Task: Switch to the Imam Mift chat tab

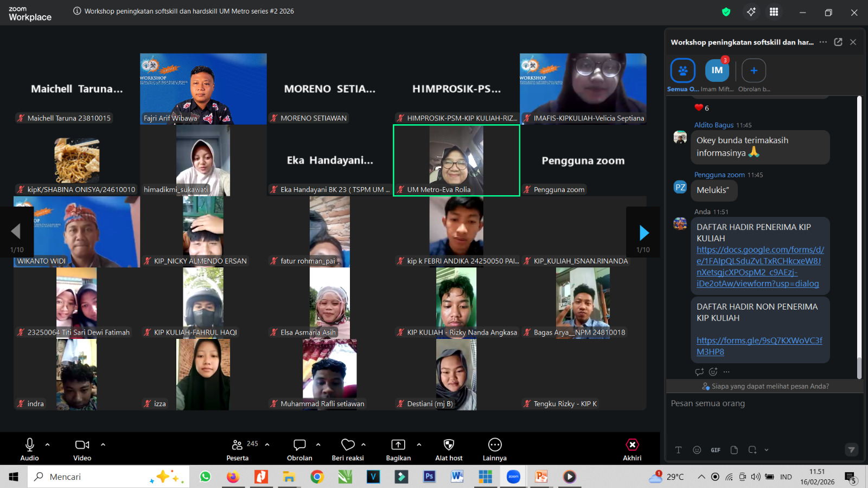Action: 717,70
